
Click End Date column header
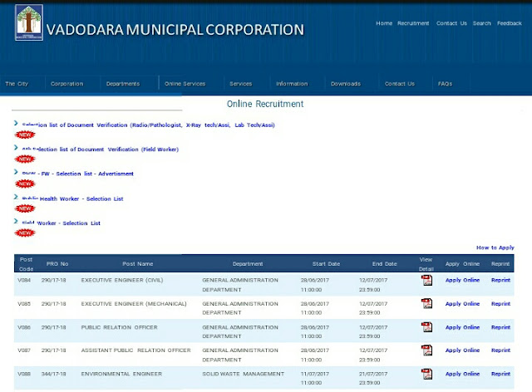click(384, 264)
